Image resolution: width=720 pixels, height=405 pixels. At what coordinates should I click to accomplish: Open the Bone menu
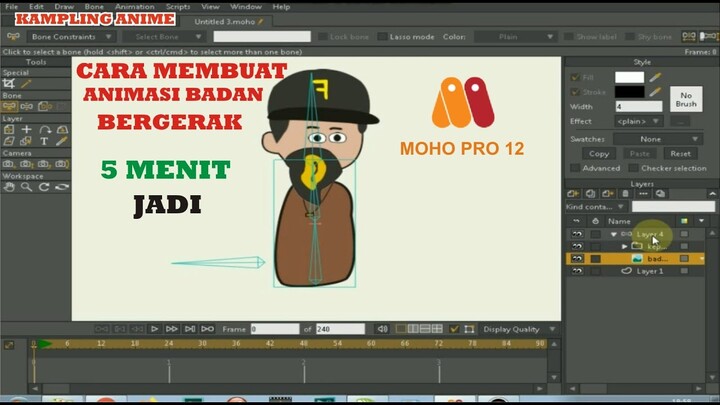[94, 6]
